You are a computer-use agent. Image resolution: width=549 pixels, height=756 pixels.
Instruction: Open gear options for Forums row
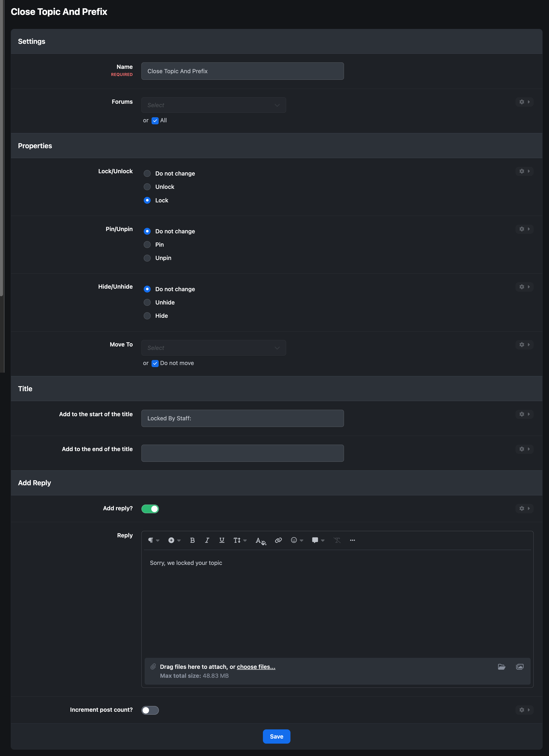click(x=524, y=102)
